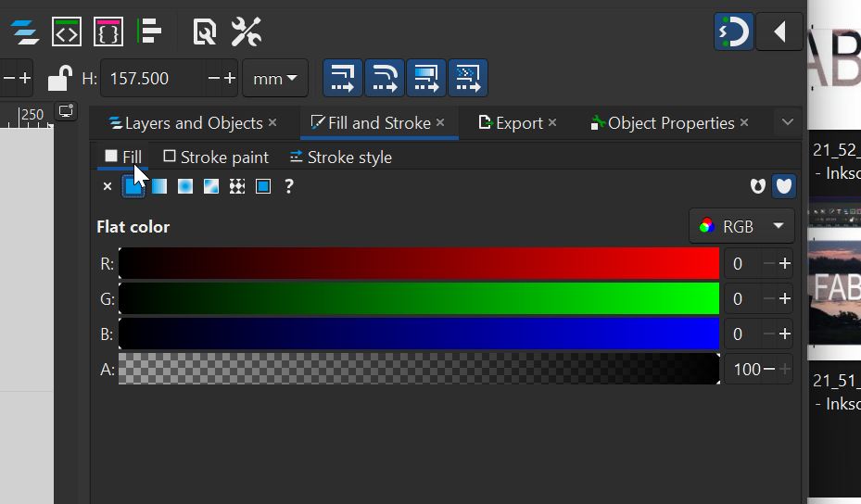The width and height of the screenshot is (861, 504).
Task: Open the mm units dropdown
Action: pos(275,79)
